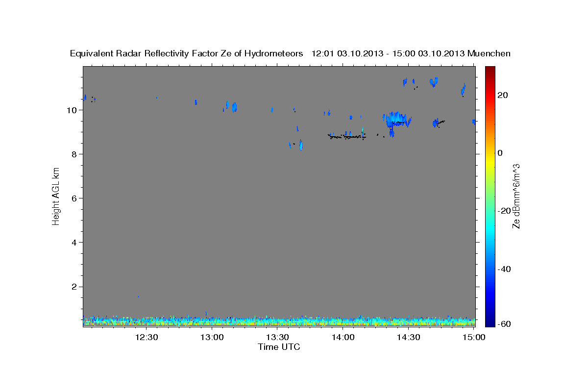Click the black dotted cloud-base line near 14:00
The image size is (588, 392).
pos(347,137)
